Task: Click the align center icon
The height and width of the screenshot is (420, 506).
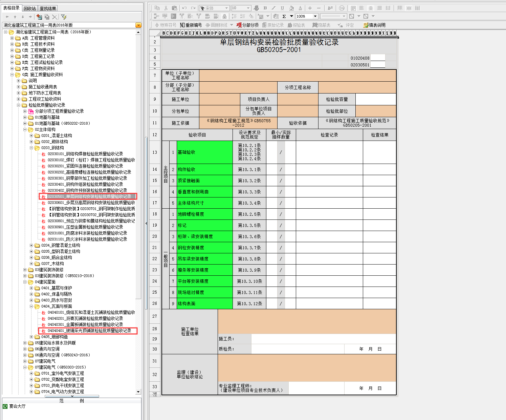Action: [371, 8]
